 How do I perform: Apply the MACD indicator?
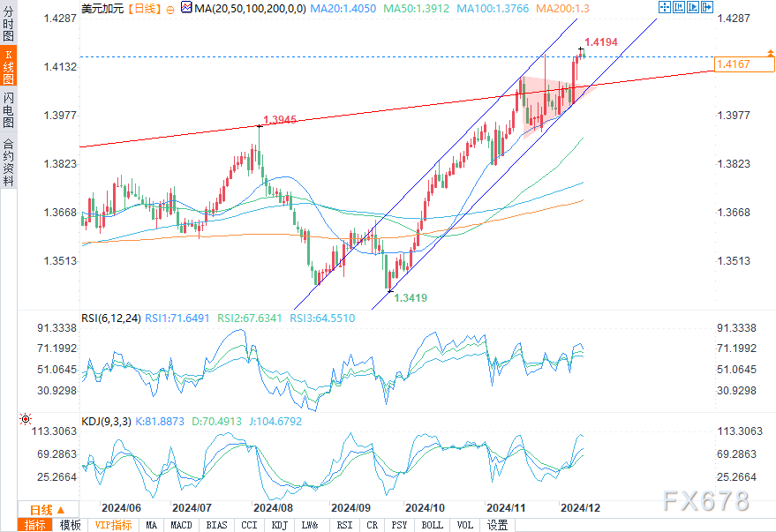(181, 525)
